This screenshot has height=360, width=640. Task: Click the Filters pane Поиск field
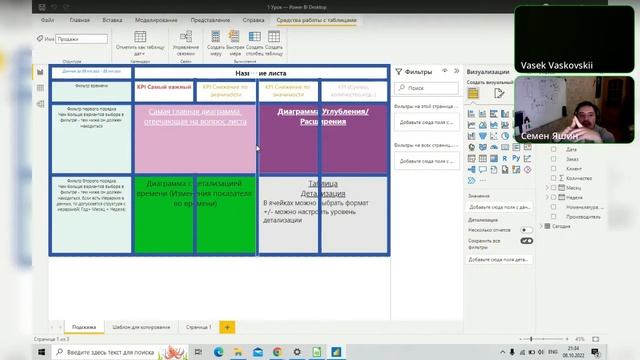coord(427,88)
